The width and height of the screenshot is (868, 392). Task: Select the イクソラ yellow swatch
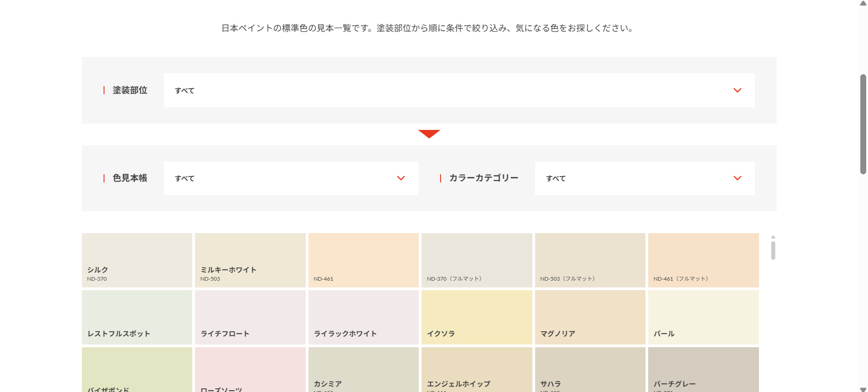(x=477, y=317)
